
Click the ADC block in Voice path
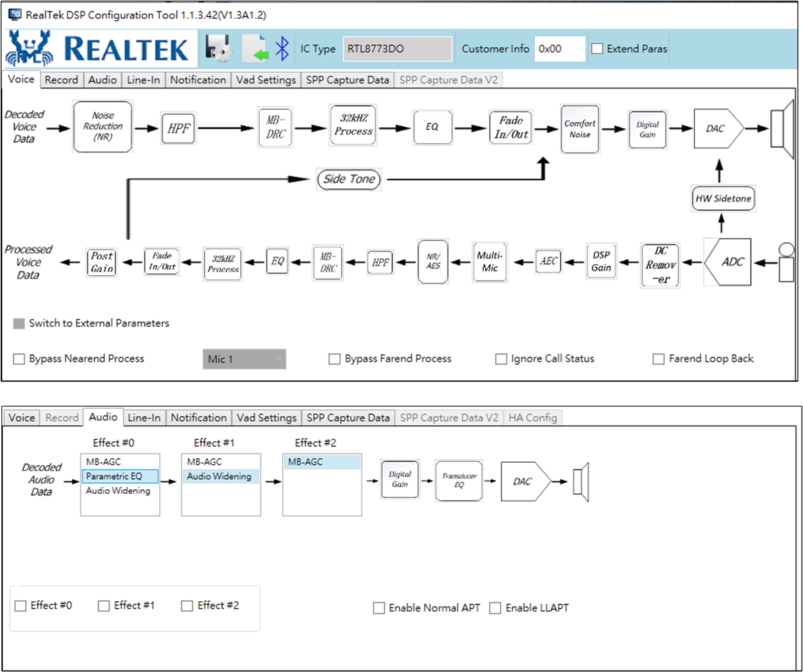click(727, 262)
